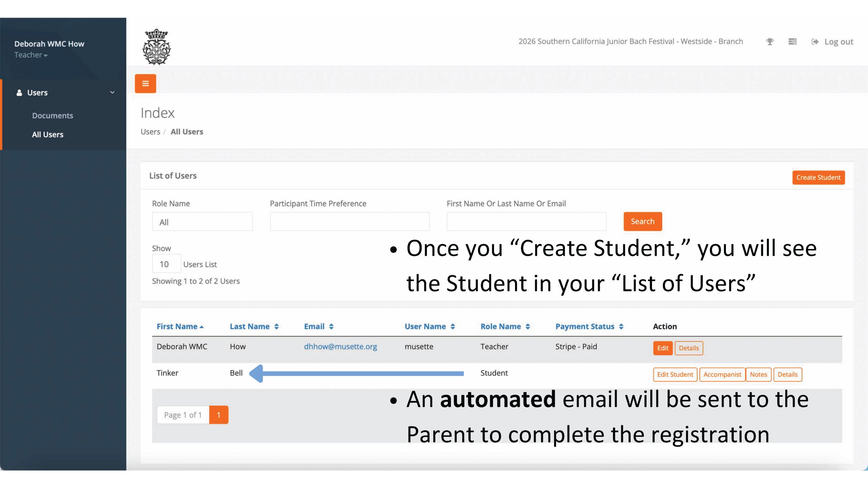Screen dimensions: 868x488
Task: Open the Role Name All dropdown
Action: coord(202,222)
